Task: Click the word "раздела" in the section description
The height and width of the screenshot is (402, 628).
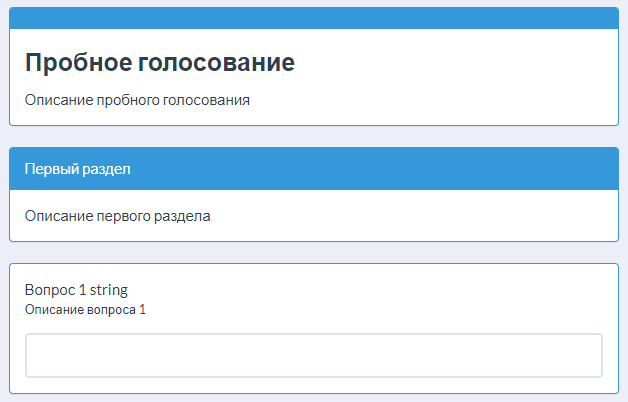Action: tap(182, 216)
